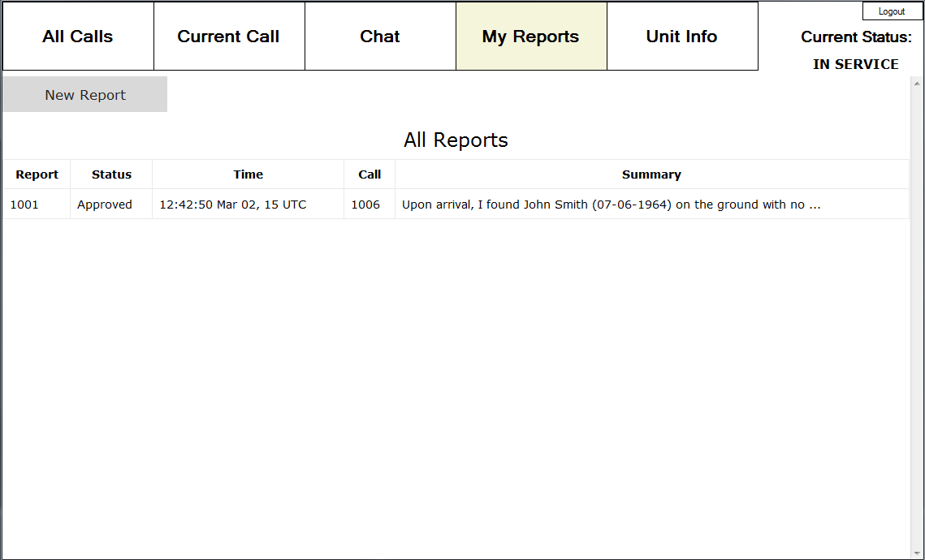Select the Approved status cell
The width and height of the screenshot is (925, 560).
click(105, 205)
